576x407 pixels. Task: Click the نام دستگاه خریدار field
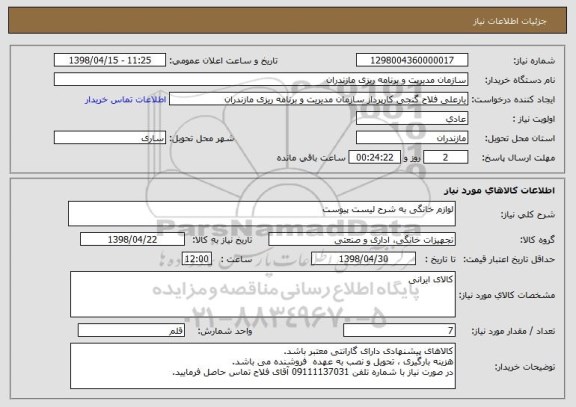point(261,80)
